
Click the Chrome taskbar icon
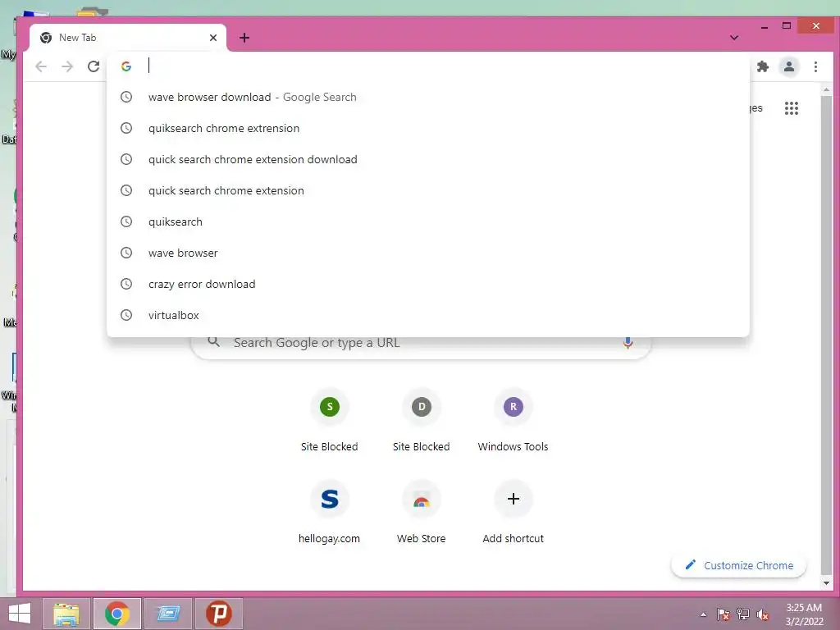(116, 614)
